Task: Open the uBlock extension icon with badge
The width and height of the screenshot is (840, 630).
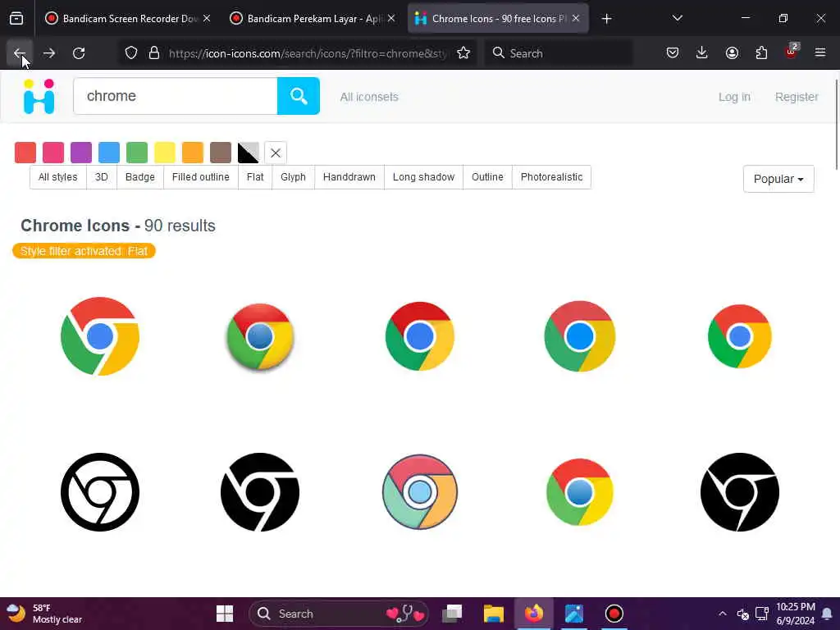Action: [x=792, y=52]
